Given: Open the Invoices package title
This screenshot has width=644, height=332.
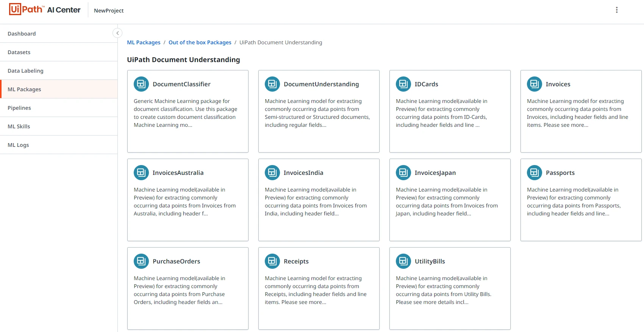Looking at the screenshot, I should tap(558, 84).
